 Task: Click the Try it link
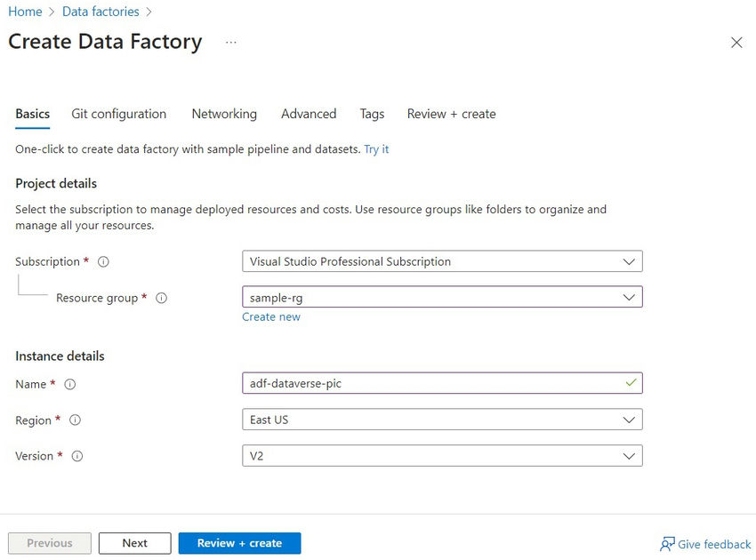coord(375,148)
